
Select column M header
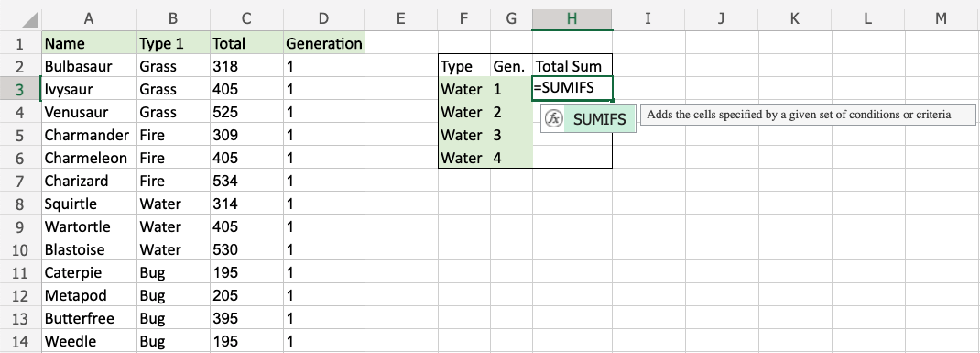(942, 18)
